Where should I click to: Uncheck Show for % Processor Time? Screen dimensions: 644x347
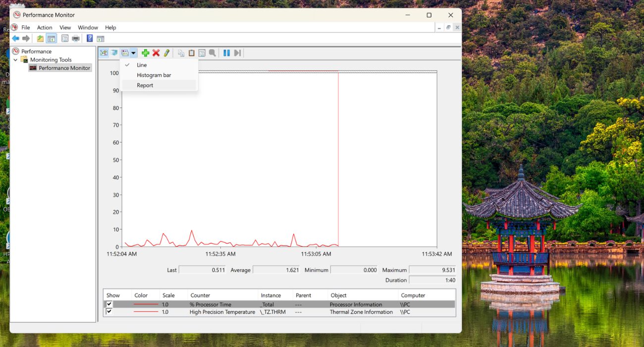click(109, 304)
